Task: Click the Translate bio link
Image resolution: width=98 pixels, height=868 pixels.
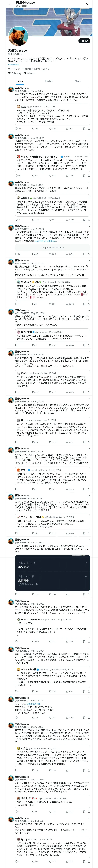Action: 14,64
